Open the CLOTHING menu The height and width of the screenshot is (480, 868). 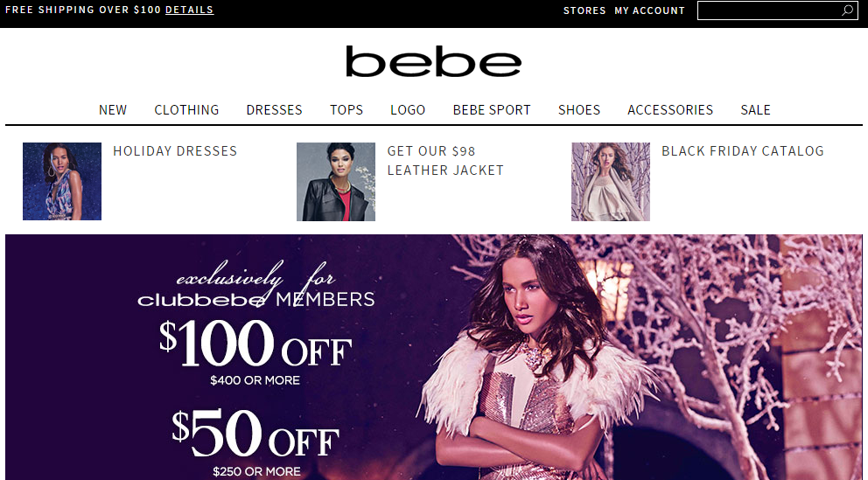pyautogui.click(x=186, y=109)
